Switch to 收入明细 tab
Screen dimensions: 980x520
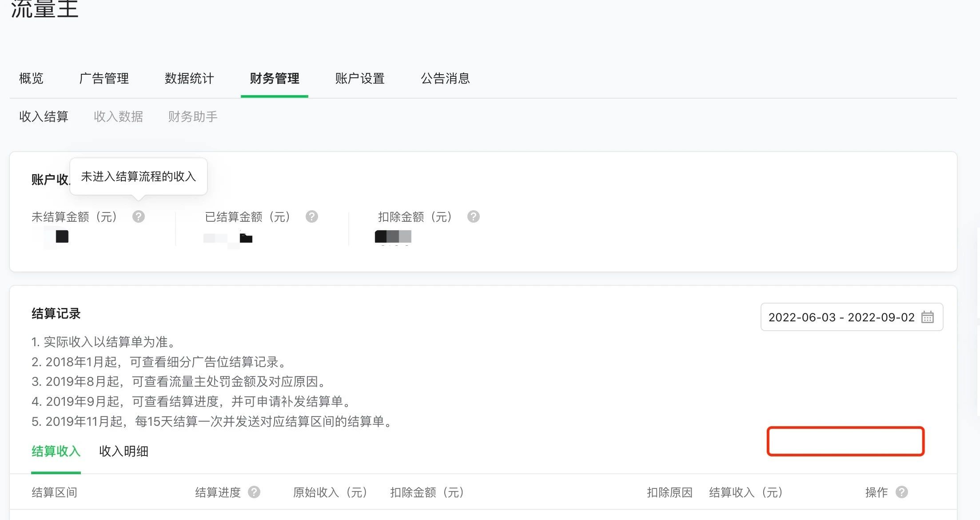(123, 451)
